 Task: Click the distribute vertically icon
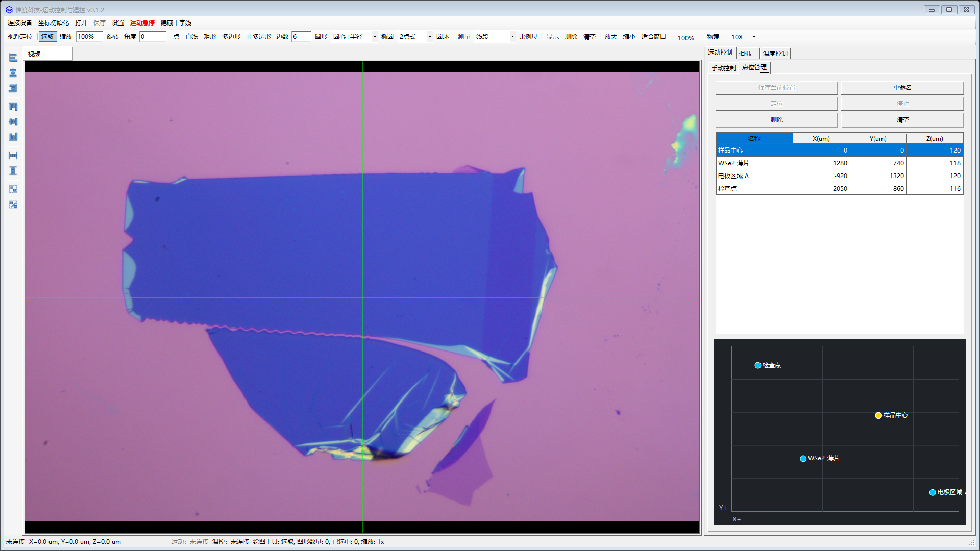(13, 171)
